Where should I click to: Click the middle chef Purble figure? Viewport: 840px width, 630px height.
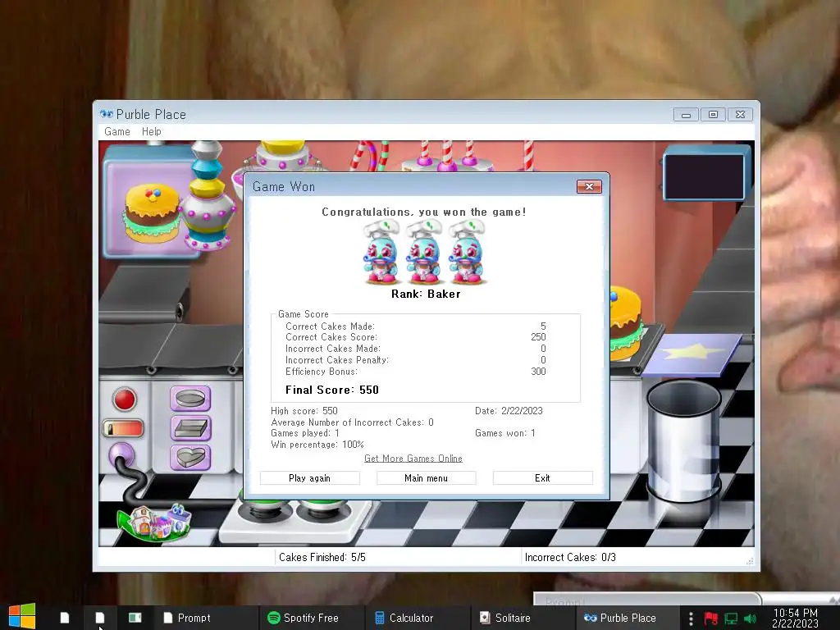[x=423, y=251]
